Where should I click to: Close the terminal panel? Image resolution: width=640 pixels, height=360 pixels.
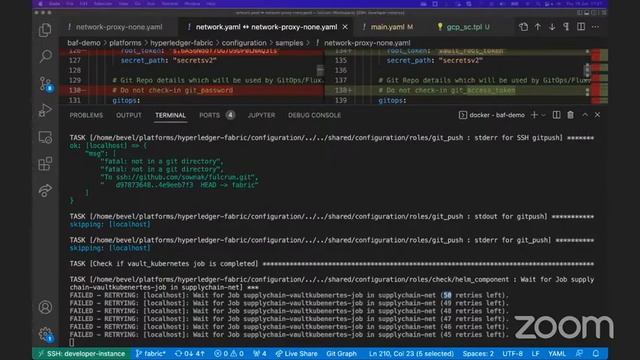coord(598,115)
